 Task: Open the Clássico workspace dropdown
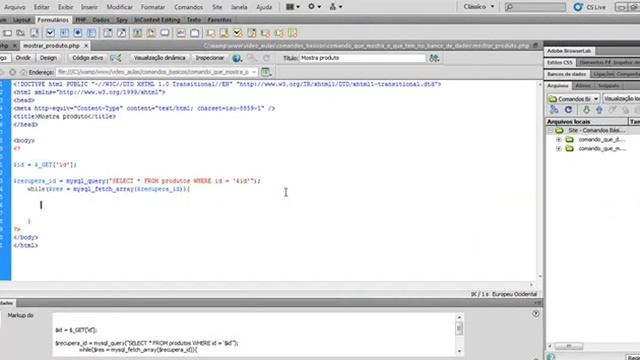click(479, 7)
